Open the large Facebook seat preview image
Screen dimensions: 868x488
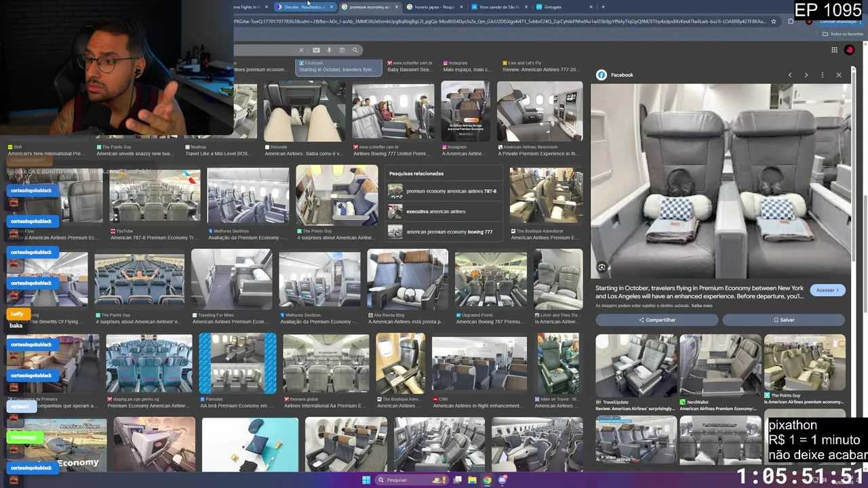coord(720,181)
